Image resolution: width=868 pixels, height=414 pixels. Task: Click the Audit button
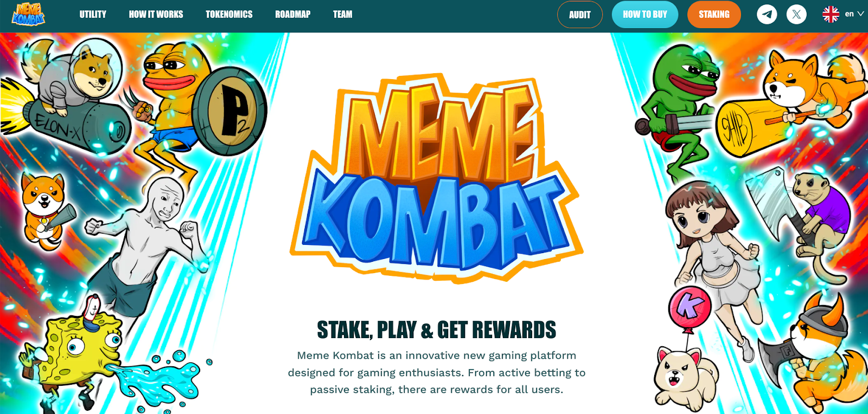pyautogui.click(x=580, y=15)
